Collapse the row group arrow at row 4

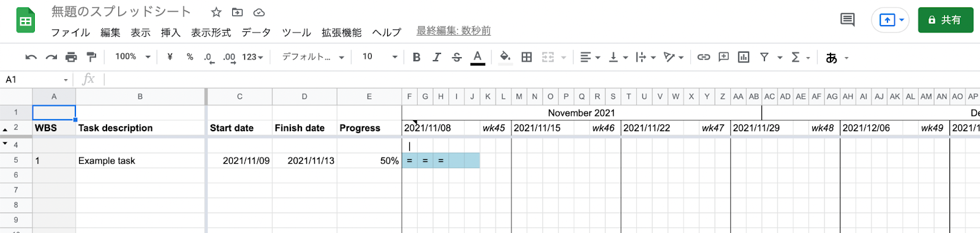6,144
